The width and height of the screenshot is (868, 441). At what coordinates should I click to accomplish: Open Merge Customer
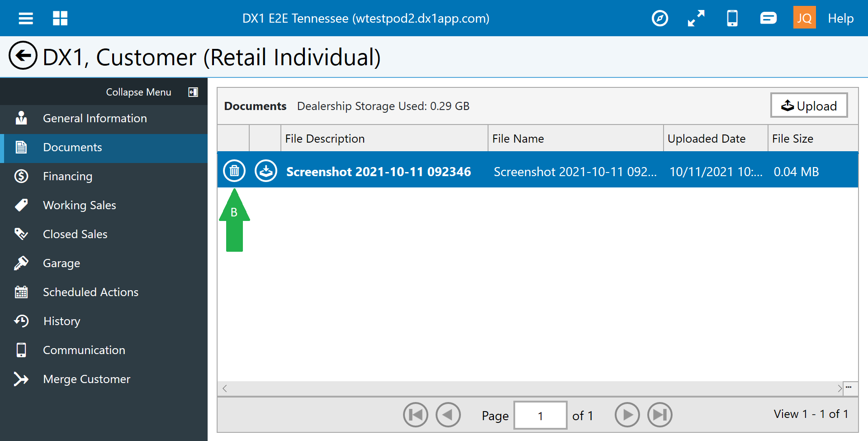[x=104, y=379]
